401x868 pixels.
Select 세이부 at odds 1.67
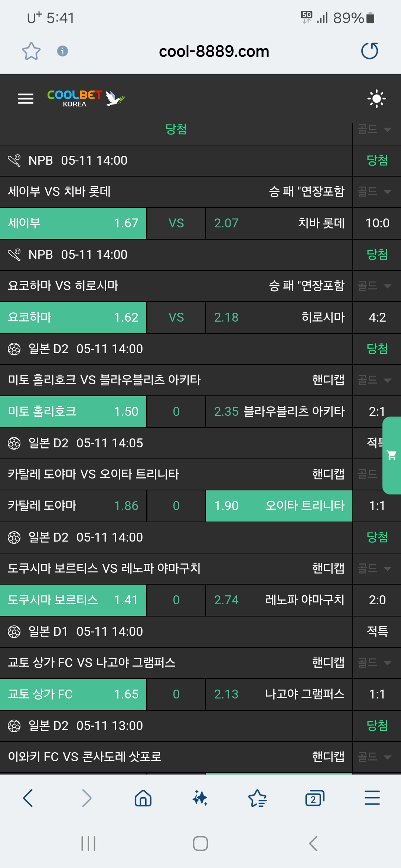click(x=73, y=223)
